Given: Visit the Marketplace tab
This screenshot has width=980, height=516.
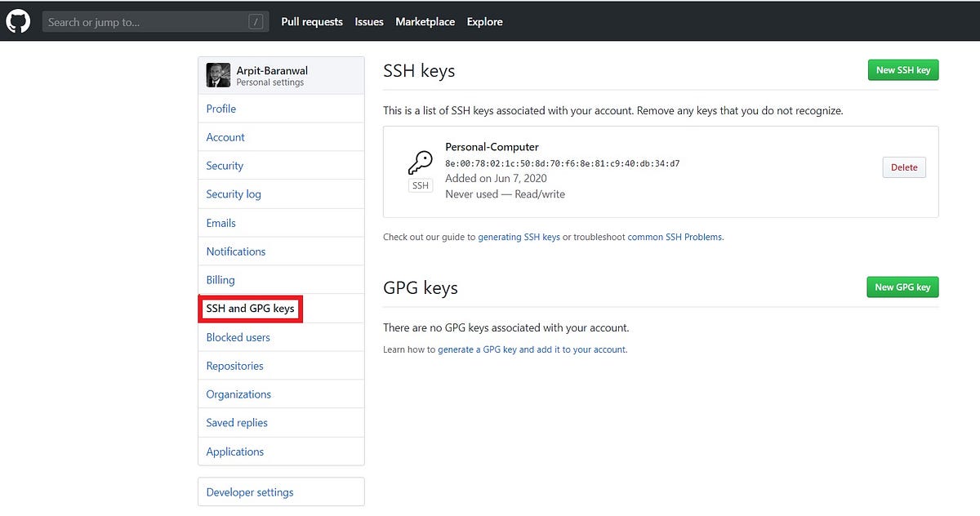Looking at the screenshot, I should pyautogui.click(x=425, y=22).
